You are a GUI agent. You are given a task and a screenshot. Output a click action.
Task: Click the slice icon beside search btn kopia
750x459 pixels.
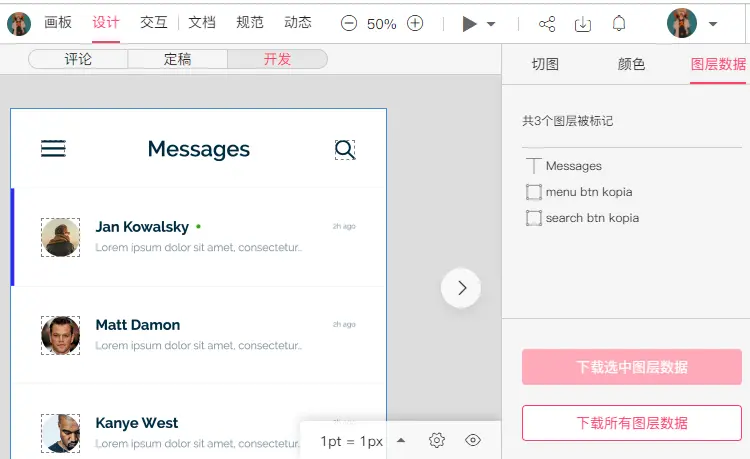coord(534,218)
